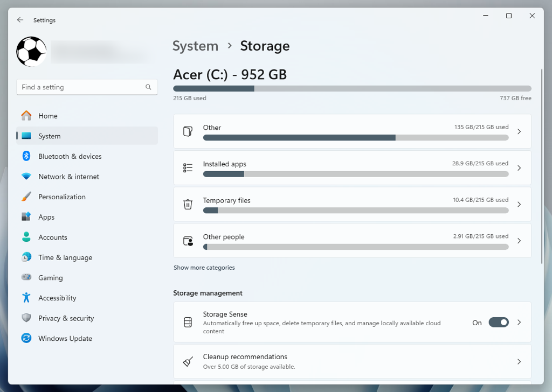Click the Installed apps list icon
Image resolution: width=552 pixels, height=392 pixels.
click(x=188, y=167)
